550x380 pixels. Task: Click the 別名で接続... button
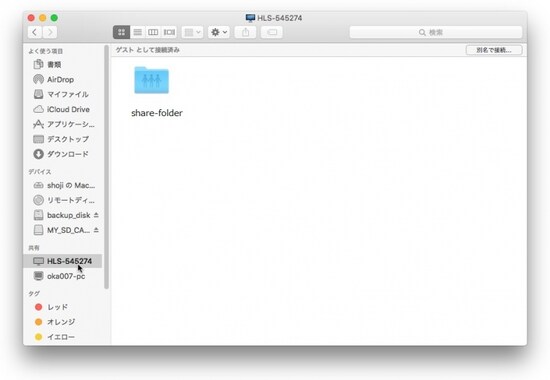coord(494,50)
